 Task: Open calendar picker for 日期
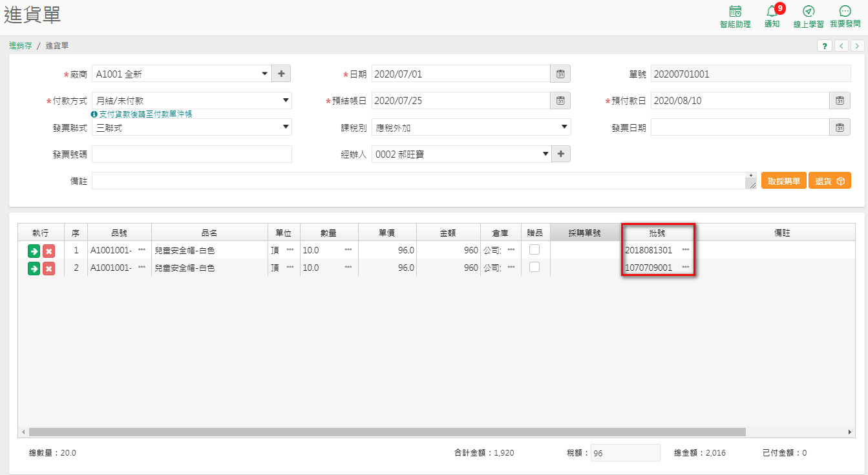tap(560, 74)
